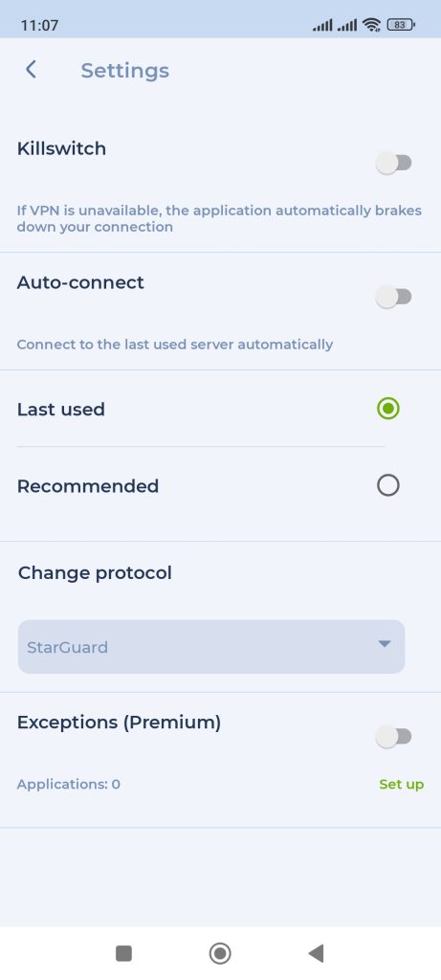Screen dimensions: 441x980
Task: Tap the Android back triangle button
Action: (x=316, y=953)
